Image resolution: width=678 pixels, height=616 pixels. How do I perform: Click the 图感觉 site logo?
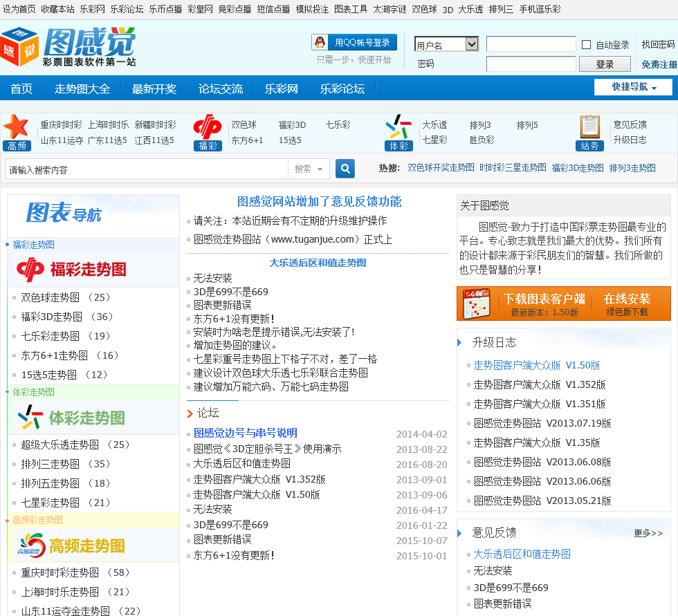pos(68,47)
